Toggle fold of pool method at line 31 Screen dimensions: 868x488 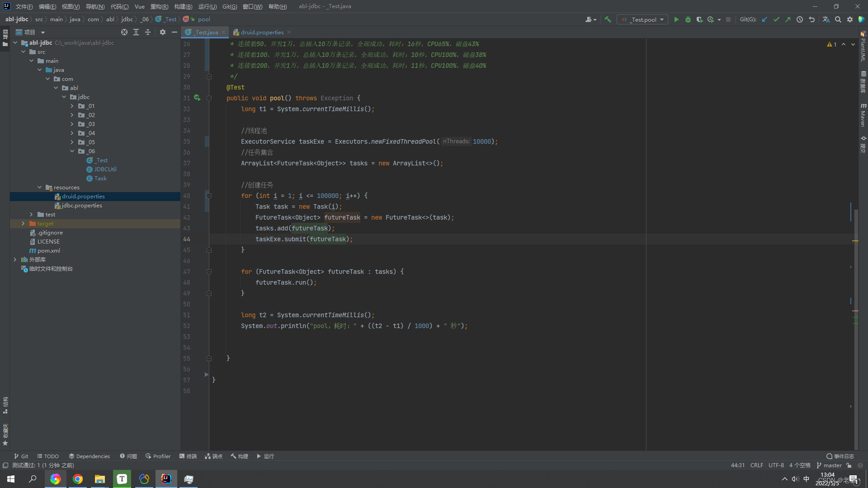209,98
